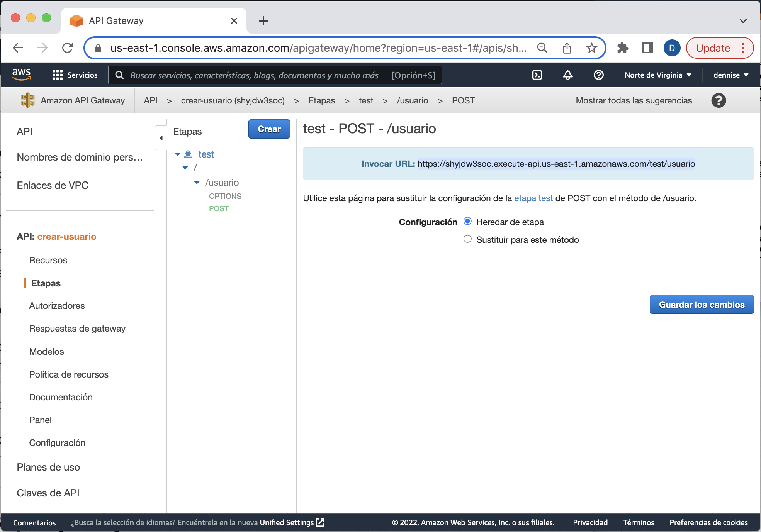This screenshot has width=761, height=532.
Task: Select the Heredar de etapa option
Action: 467,221
